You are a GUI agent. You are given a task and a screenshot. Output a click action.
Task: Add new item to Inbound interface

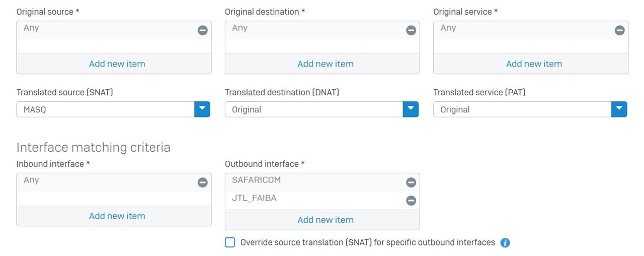pos(117,216)
